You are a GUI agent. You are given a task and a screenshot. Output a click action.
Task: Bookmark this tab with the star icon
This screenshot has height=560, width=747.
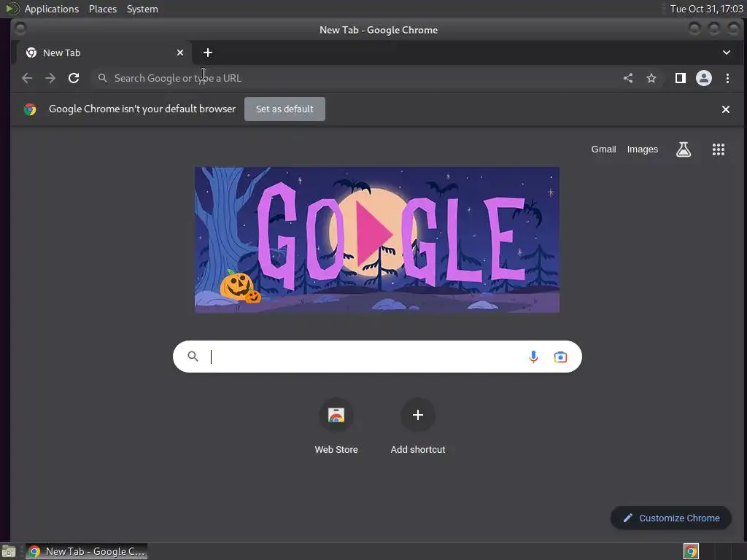651,78
